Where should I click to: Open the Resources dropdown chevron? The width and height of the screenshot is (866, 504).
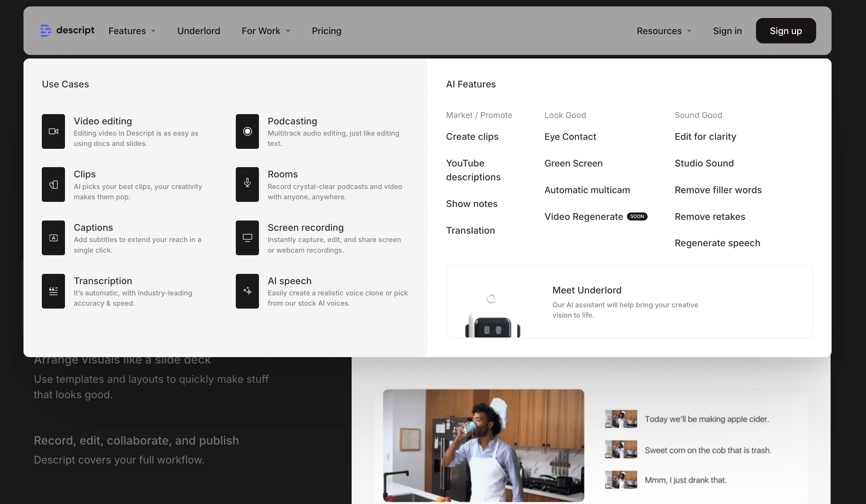689,31
